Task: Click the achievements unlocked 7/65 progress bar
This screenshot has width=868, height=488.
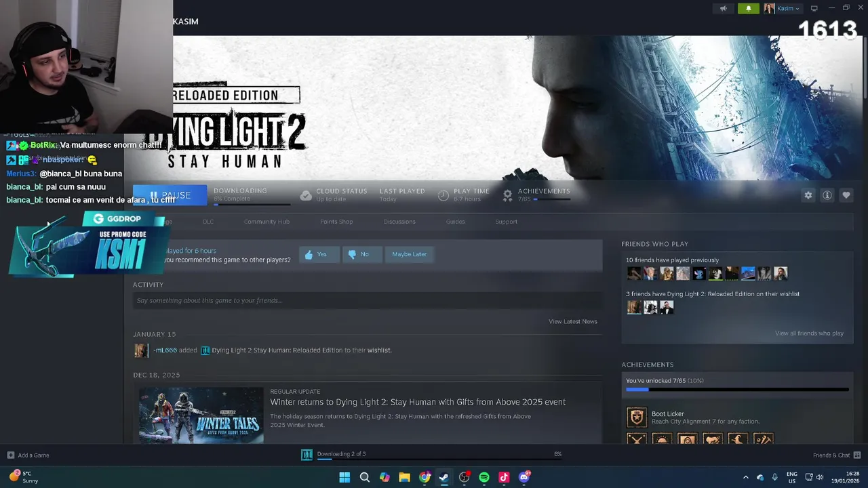Action: (x=737, y=390)
